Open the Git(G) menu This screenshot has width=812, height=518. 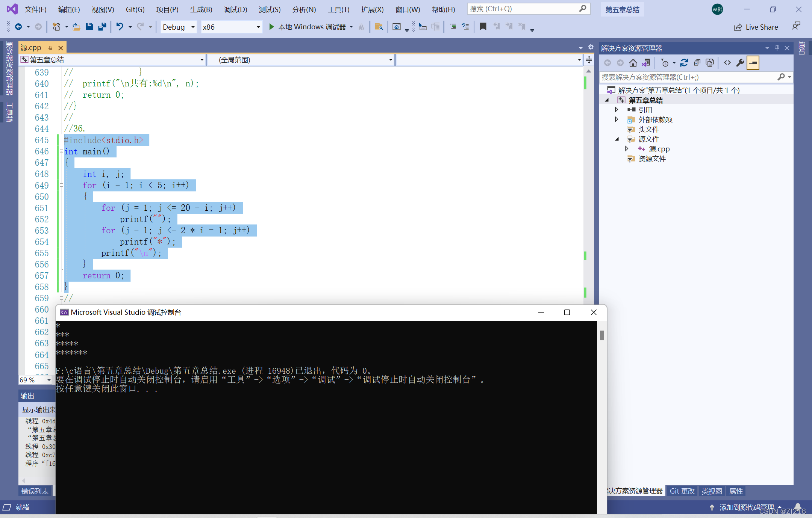coord(135,9)
